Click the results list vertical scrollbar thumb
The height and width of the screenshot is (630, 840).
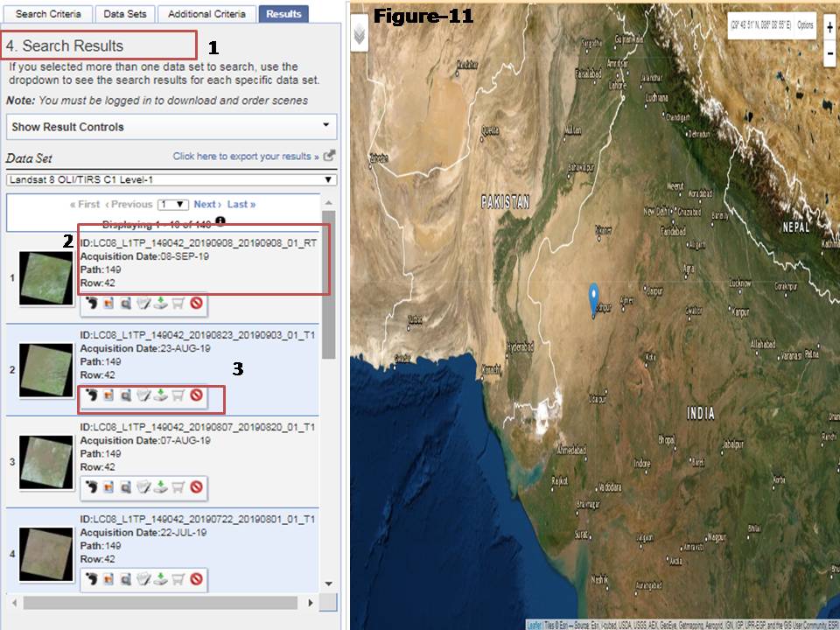pos(329,284)
